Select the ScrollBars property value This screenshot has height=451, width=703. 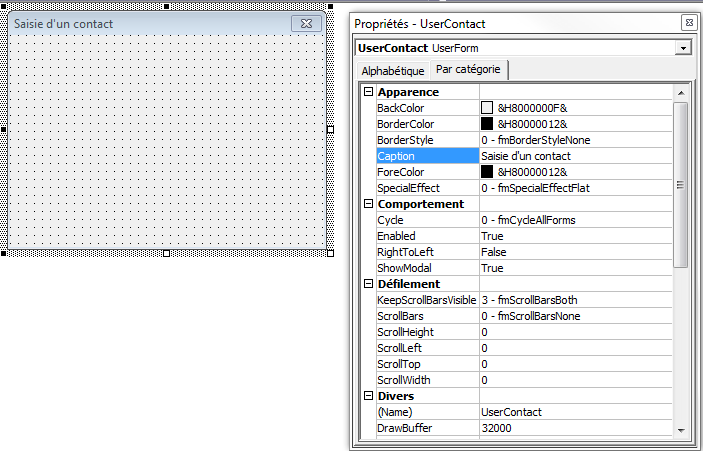(x=575, y=316)
